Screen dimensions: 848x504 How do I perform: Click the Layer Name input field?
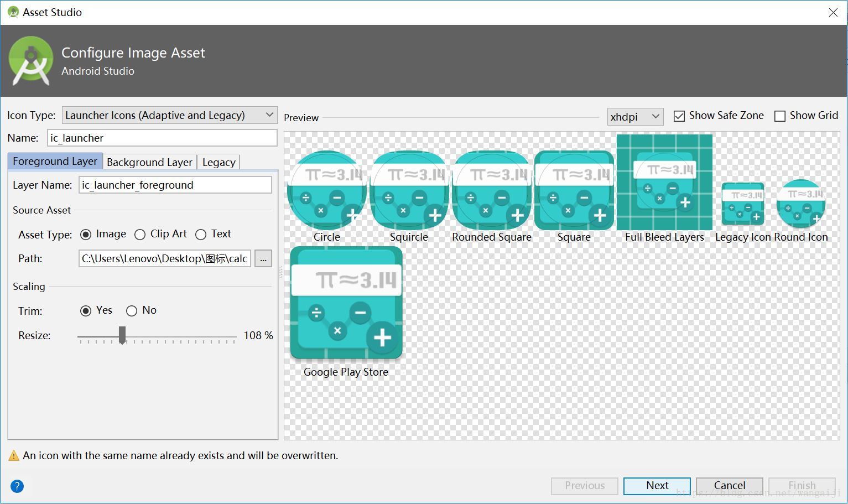[x=175, y=185]
